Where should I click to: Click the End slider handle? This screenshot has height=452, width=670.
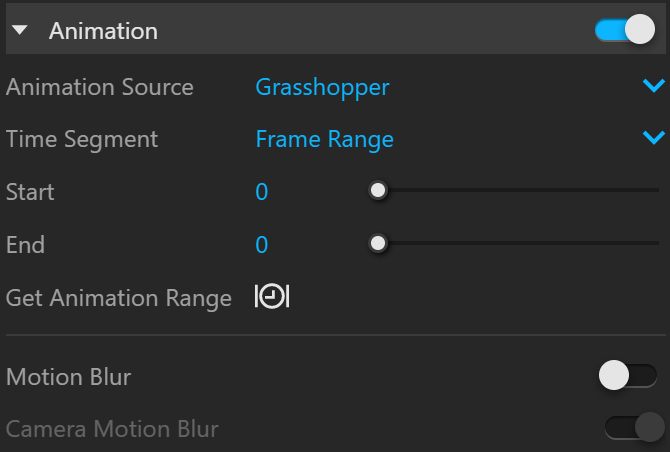378,244
